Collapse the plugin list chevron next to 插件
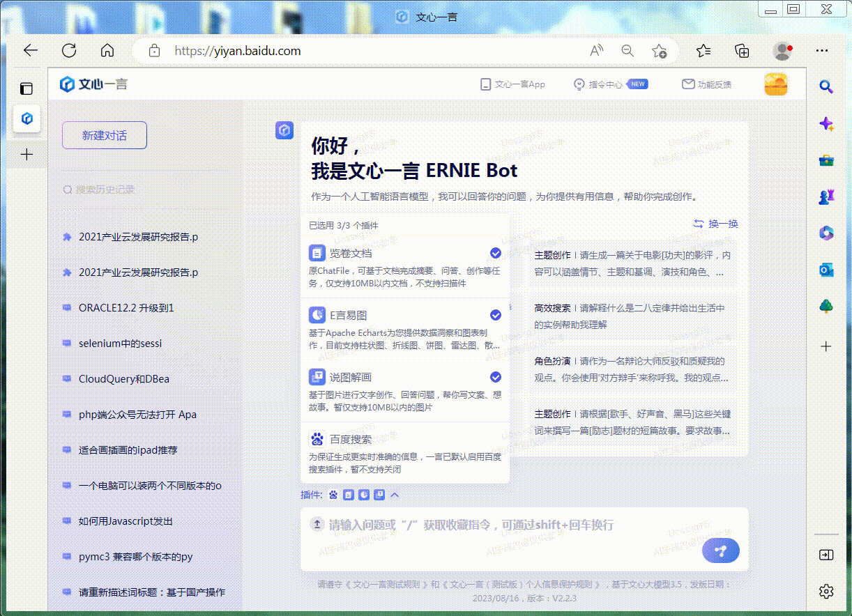The width and height of the screenshot is (852, 616). coord(395,495)
